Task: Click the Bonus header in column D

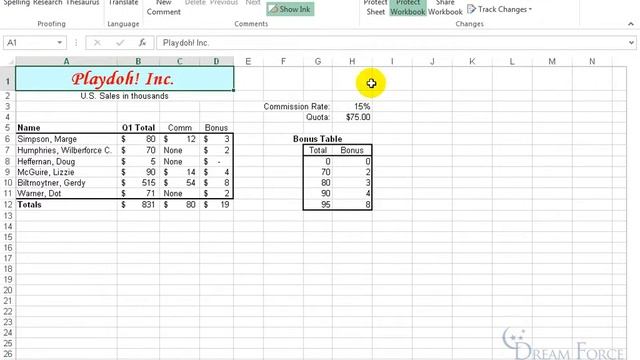Action: pyautogui.click(x=216, y=128)
